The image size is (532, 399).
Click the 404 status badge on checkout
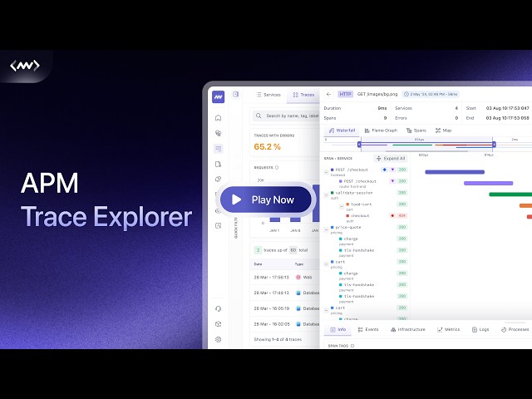(402, 216)
